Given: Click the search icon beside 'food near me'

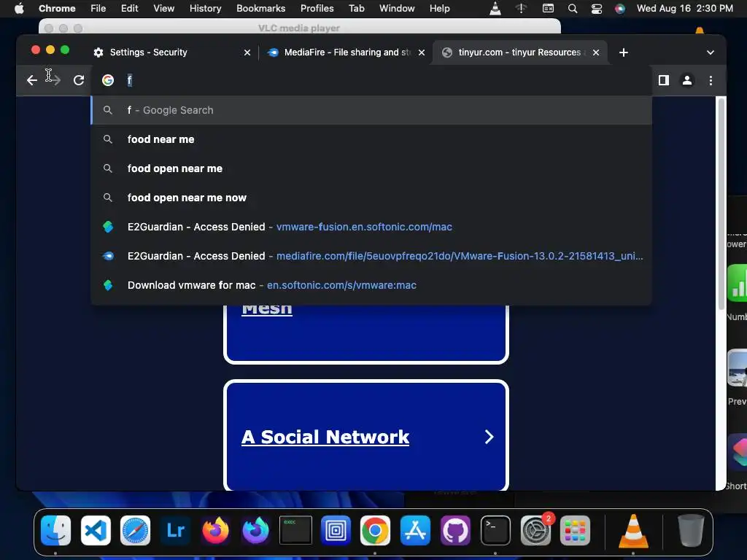Looking at the screenshot, I should pyautogui.click(x=108, y=139).
